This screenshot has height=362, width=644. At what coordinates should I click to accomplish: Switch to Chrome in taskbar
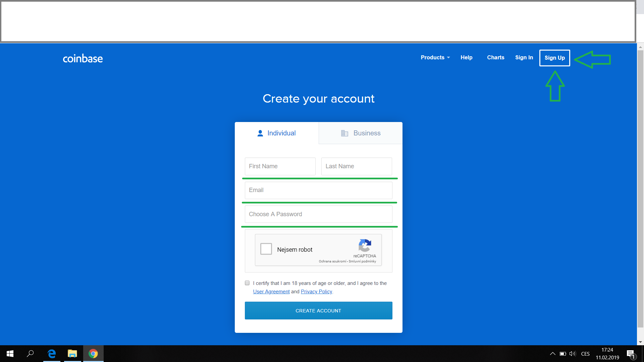coord(93,354)
